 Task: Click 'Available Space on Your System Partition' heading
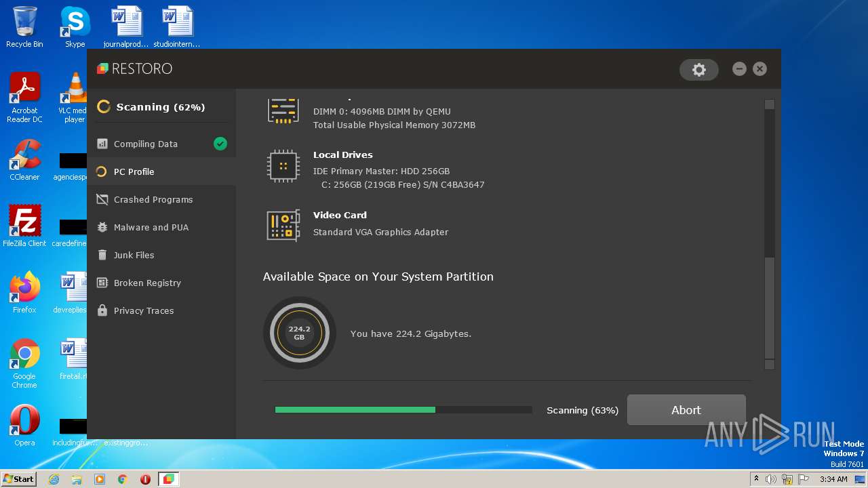pos(378,277)
